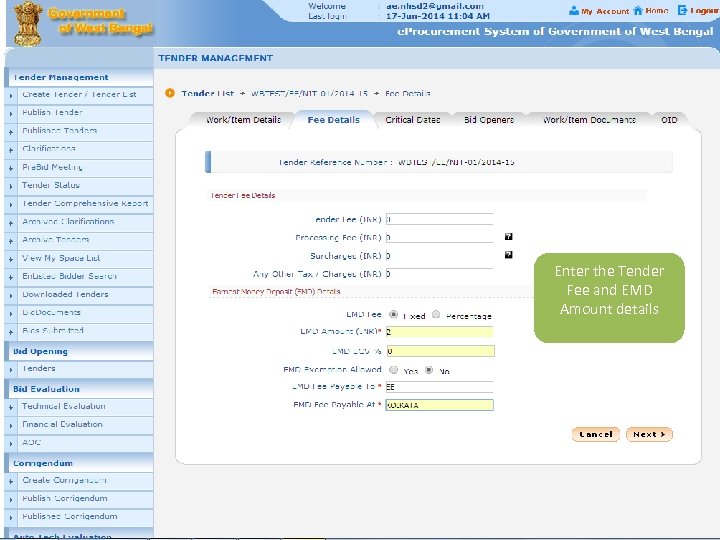This screenshot has width=720, height=540.
Task: Click Any Other Tax / Charges field
Action: pyautogui.click(x=439, y=274)
